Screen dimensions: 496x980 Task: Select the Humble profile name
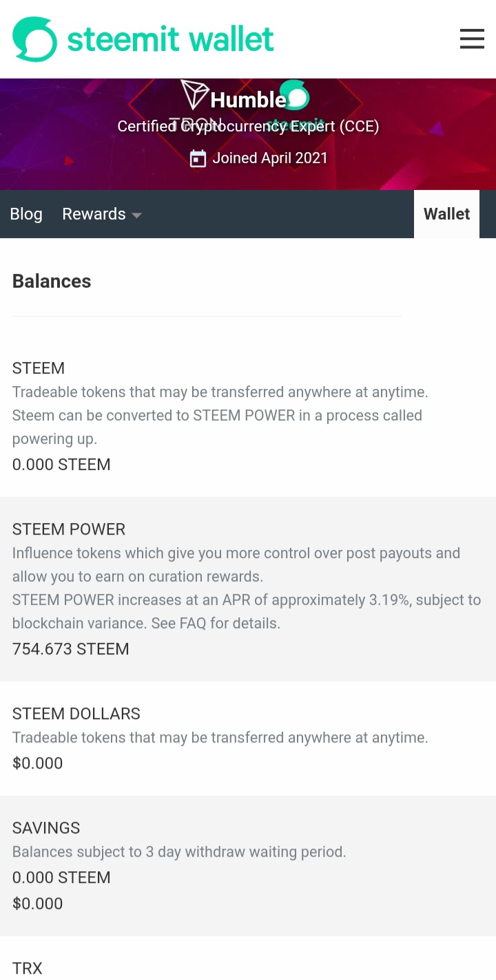pos(248,100)
